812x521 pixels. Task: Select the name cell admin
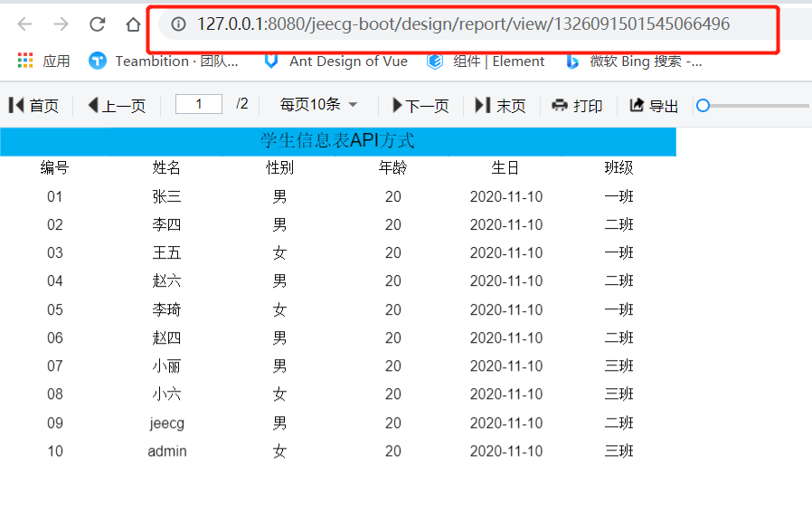pos(166,451)
